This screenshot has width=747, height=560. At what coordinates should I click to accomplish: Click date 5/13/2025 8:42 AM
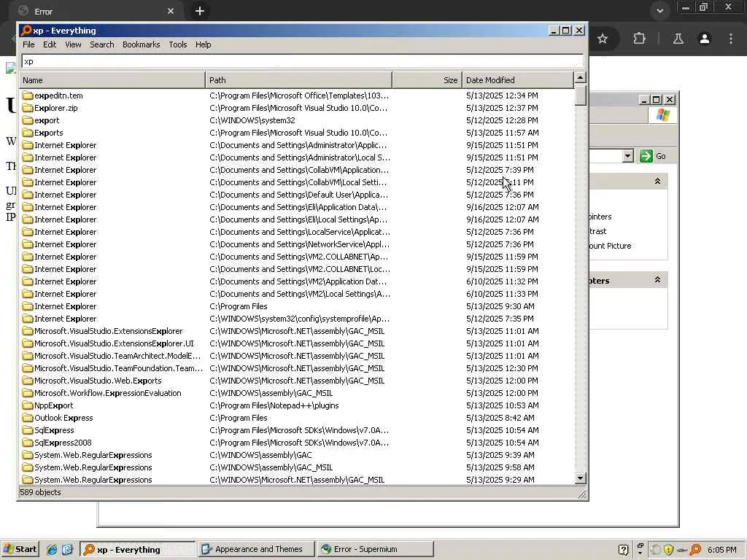pyautogui.click(x=500, y=418)
